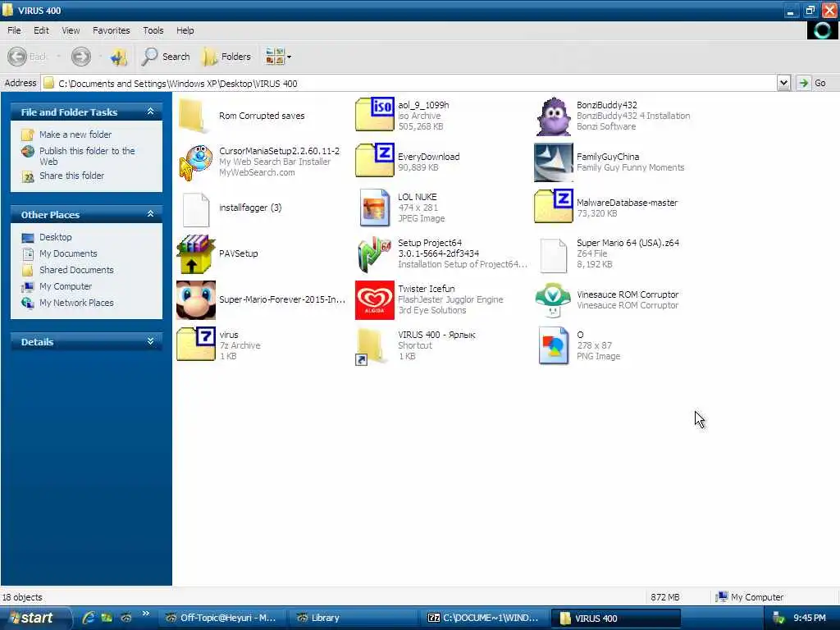Image resolution: width=840 pixels, height=630 pixels.
Task: Click the 9:45 PM taskbar clock
Action: tap(809, 619)
